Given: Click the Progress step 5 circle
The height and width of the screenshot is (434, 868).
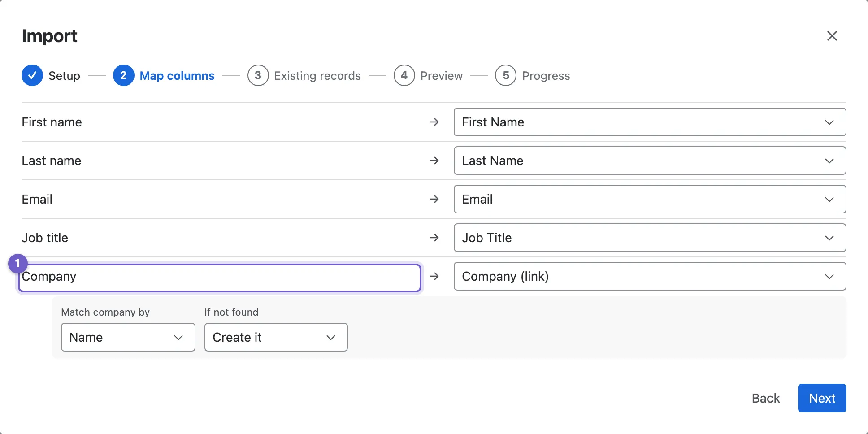Looking at the screenshot, I should click(506, 75).
